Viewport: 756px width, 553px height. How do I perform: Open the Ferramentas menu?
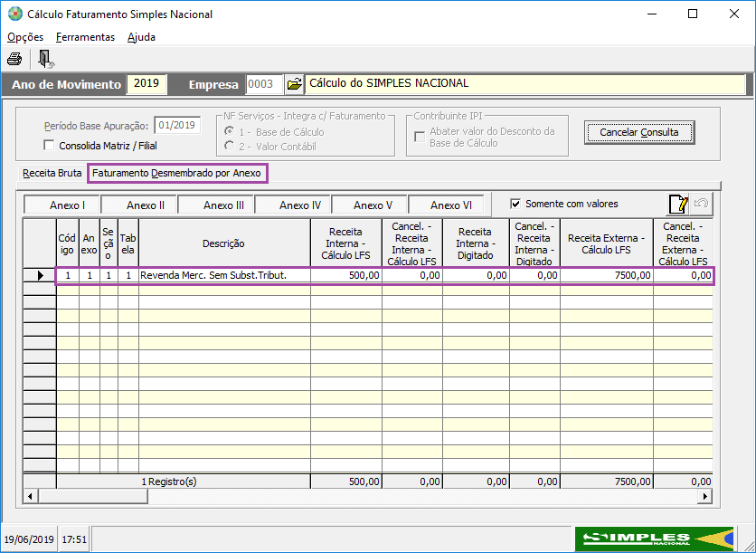coord(85,37)
